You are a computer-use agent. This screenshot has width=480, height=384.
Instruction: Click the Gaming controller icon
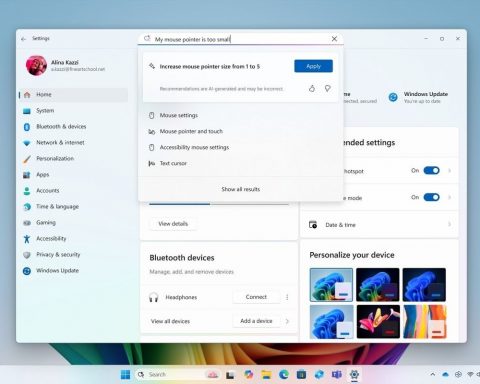pos(27,223)
